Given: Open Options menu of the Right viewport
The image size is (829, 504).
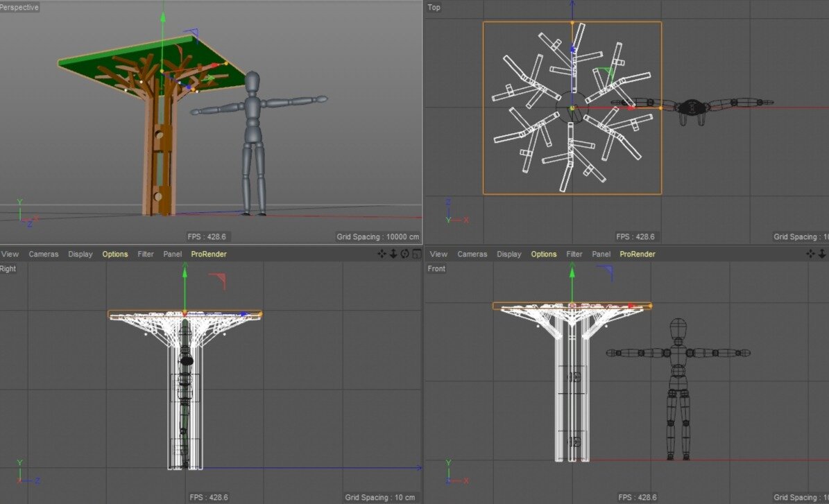Looking at the screenshot, I should point(114,254).
